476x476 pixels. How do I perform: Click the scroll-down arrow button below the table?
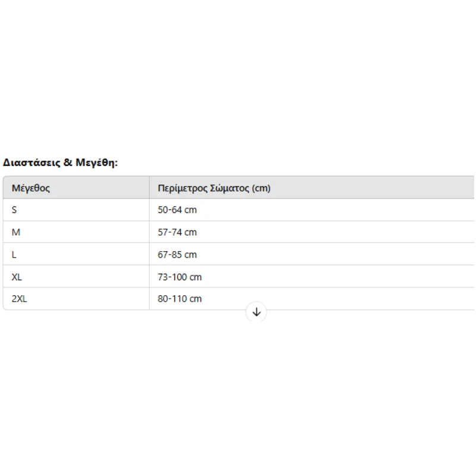(256, 312)
